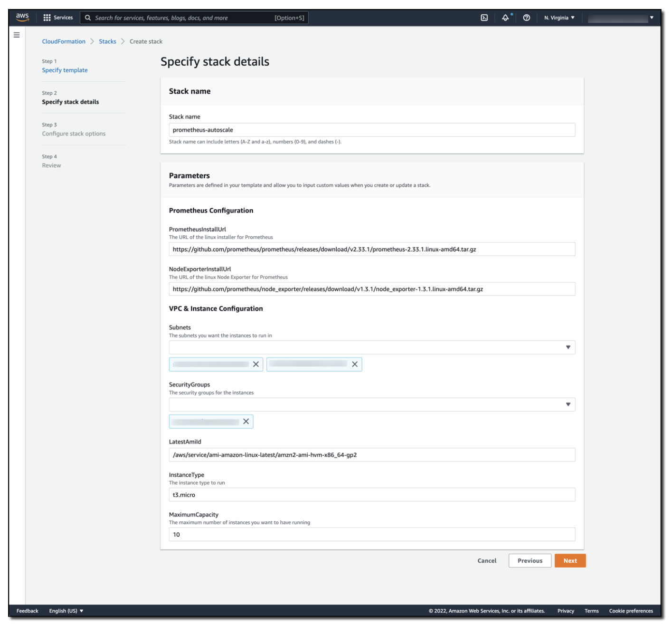This screenshot has height=625, width=672.
Task: Remove the second selected subnet tag
Action: point(355,364)
